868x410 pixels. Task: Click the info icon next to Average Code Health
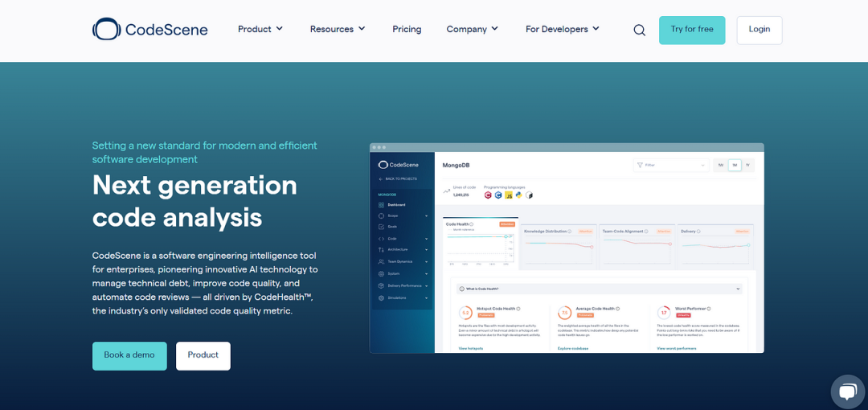618,309
